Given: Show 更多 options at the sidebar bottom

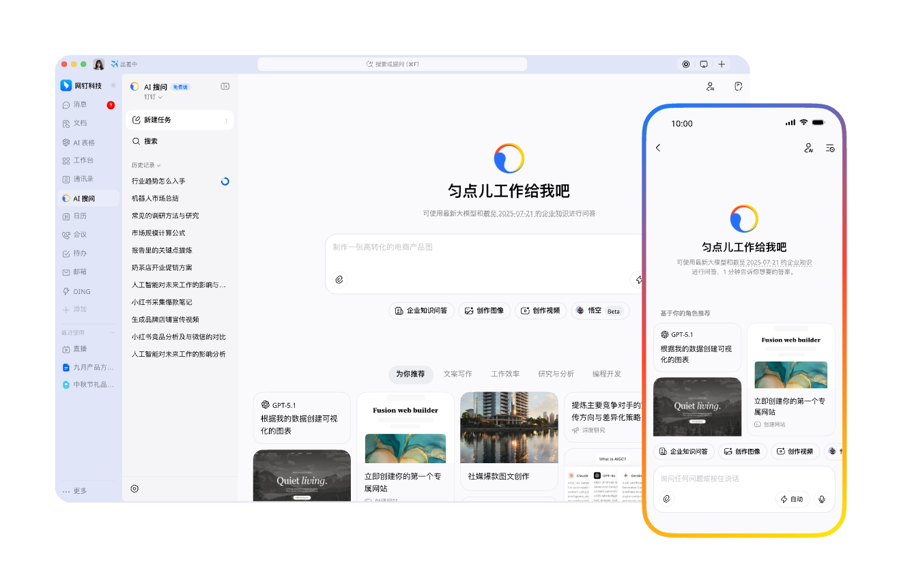Looking at the screenshot, I should click(75, 491).
